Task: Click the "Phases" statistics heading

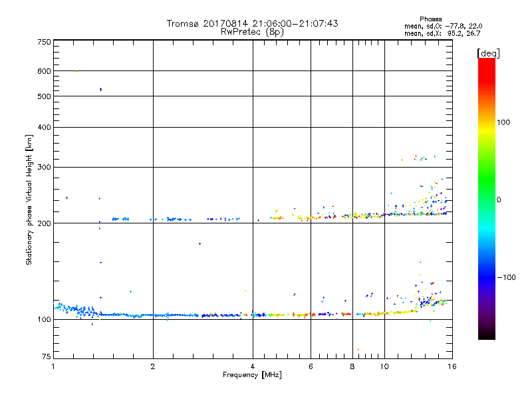Action: tap(430, 19)
